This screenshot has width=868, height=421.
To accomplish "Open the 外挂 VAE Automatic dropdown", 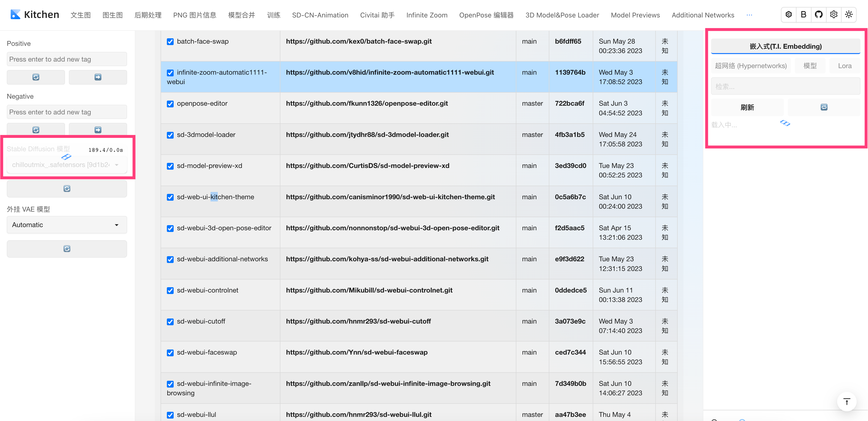I will (x=66, y=225).
